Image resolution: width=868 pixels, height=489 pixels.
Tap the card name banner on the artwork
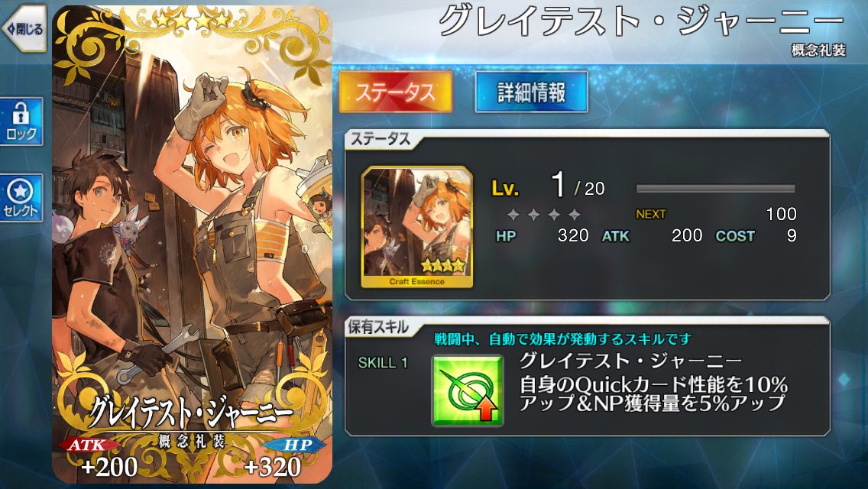click(x=191, y=413)
